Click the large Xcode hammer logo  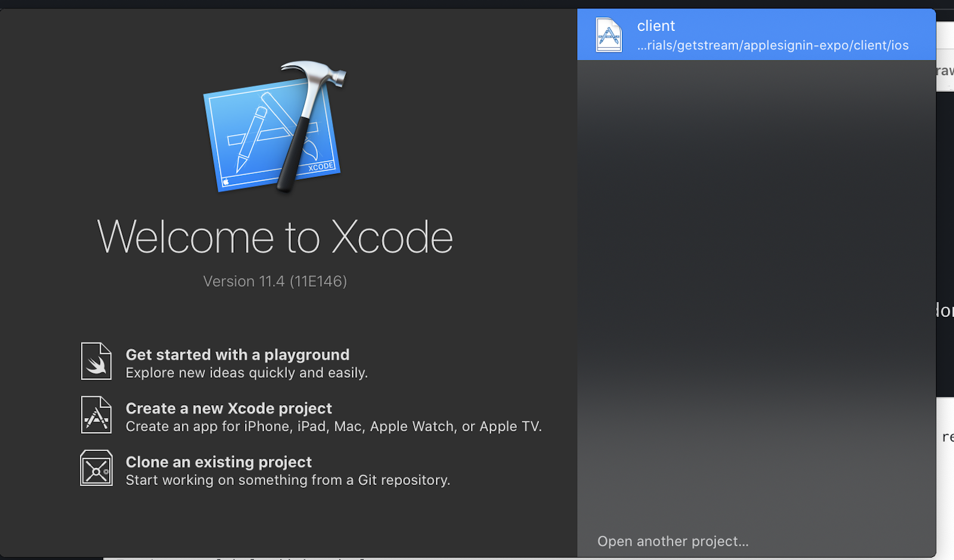pos(275,126)
